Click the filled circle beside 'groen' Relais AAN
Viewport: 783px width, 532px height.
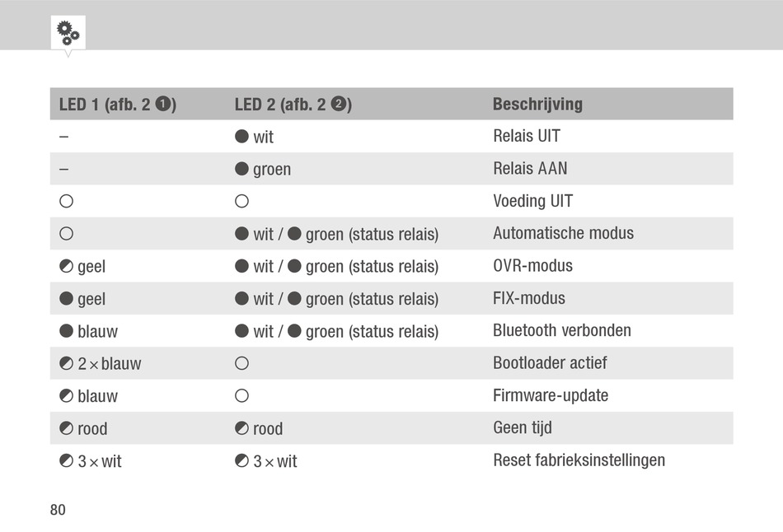pos(241,169)
